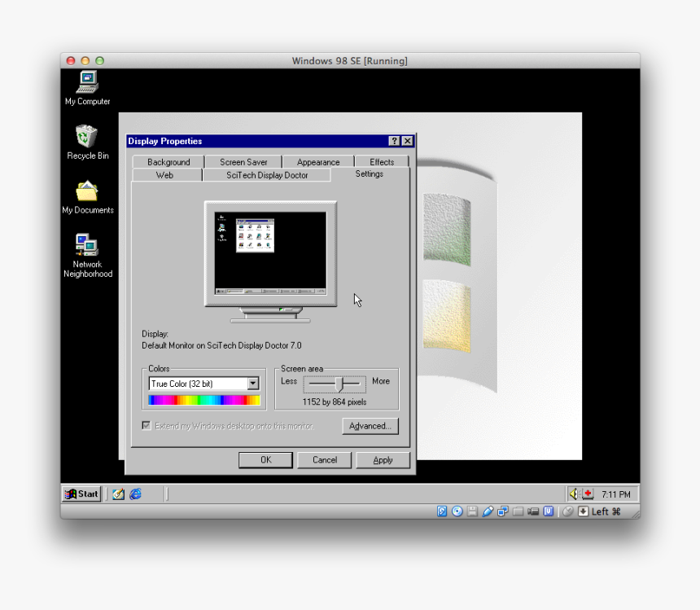Viewport: 700px width, 610px height.
Task: Toggle Extend my Windows desktop checkbox
Action: (147, 426)
